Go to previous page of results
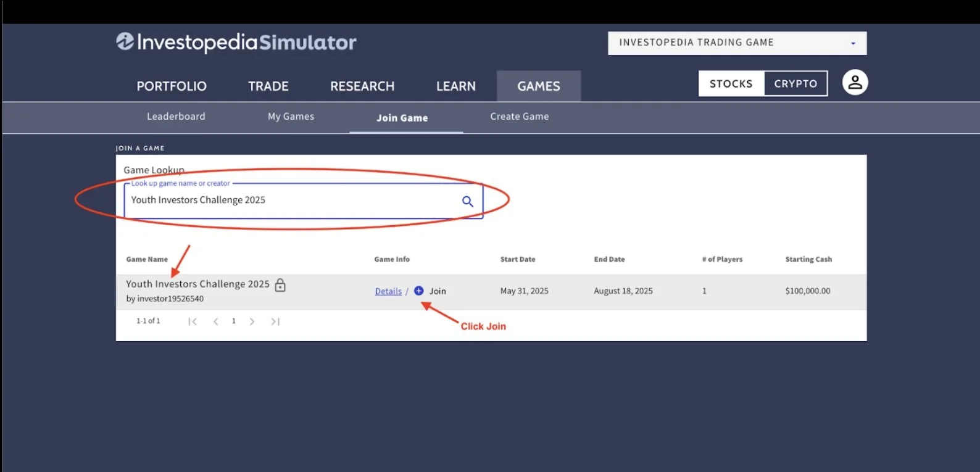This screenshot has width=980, height=472. (216, 321)
